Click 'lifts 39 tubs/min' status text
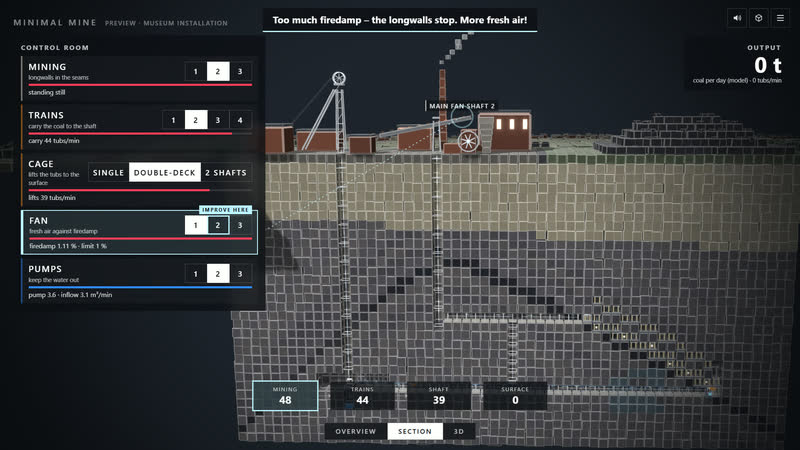800x450 pixels. point(52,197)
